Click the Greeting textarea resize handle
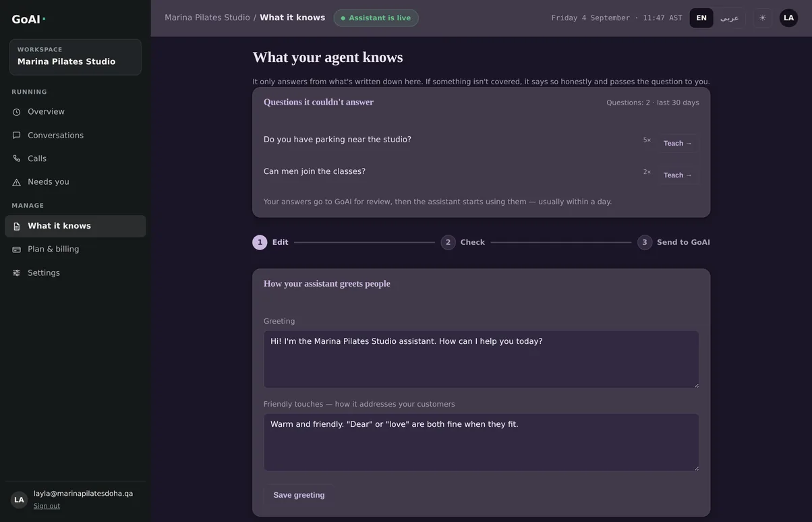 pos(696,384)
